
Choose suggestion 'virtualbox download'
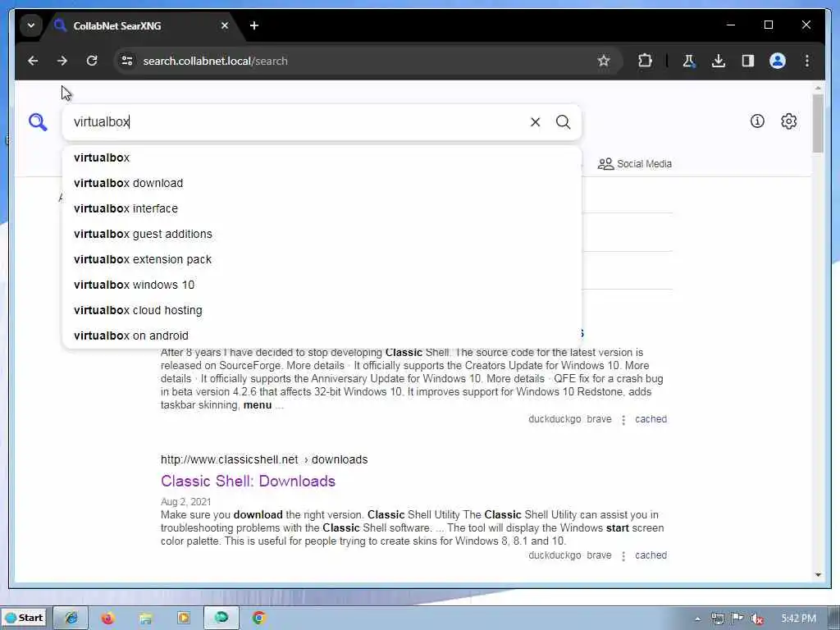[322, 183]
